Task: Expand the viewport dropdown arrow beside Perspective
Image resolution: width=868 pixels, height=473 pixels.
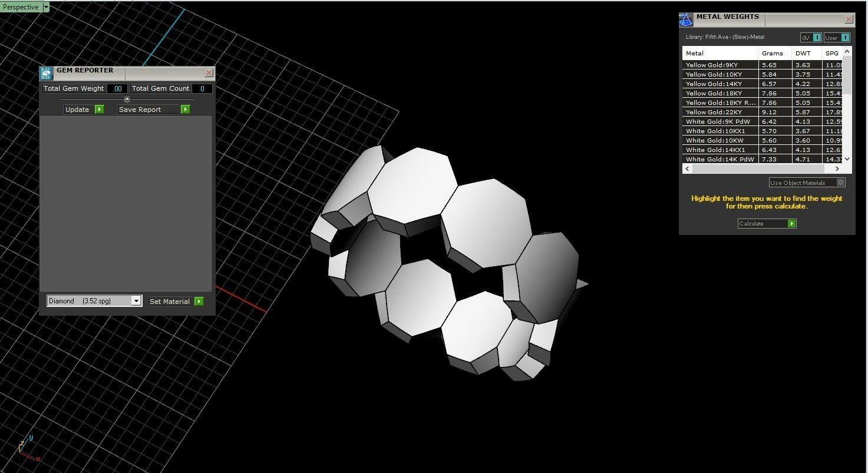Action: 46,7
